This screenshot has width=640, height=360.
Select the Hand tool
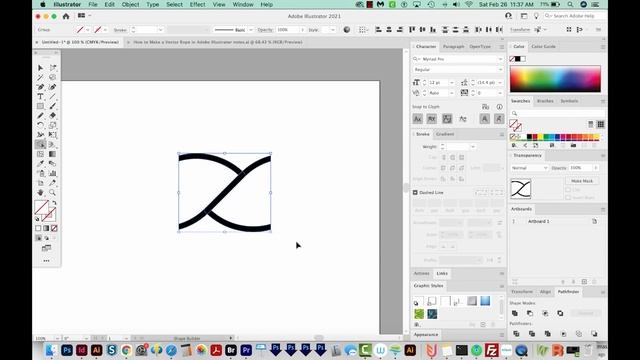pyautogui.click(x=40, y=192)
